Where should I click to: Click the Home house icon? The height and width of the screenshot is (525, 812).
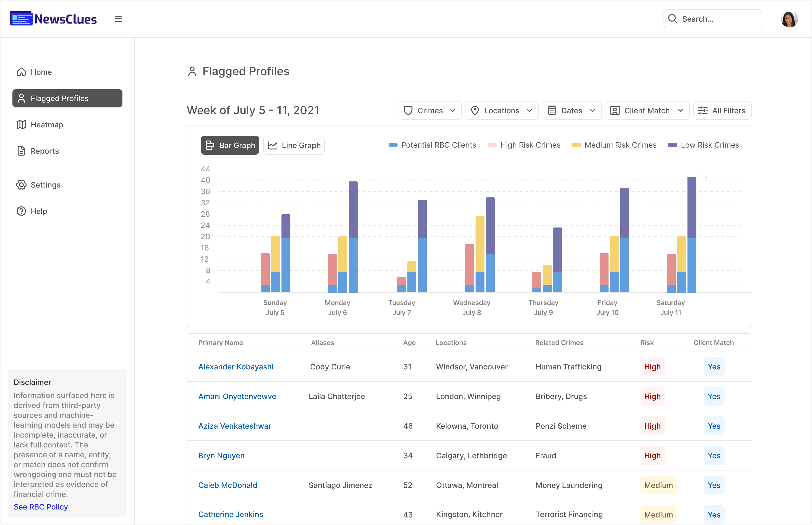pyautogui.click(x=21, y=72)
